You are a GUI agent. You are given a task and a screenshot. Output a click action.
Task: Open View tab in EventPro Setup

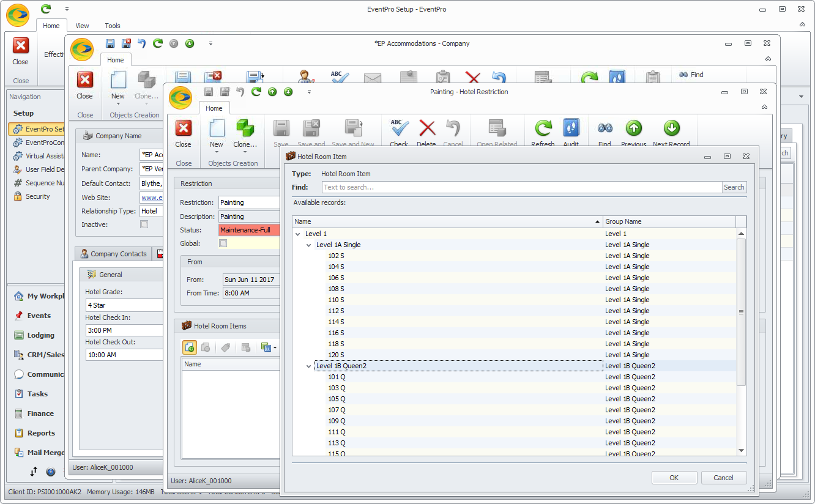(82, 26)
